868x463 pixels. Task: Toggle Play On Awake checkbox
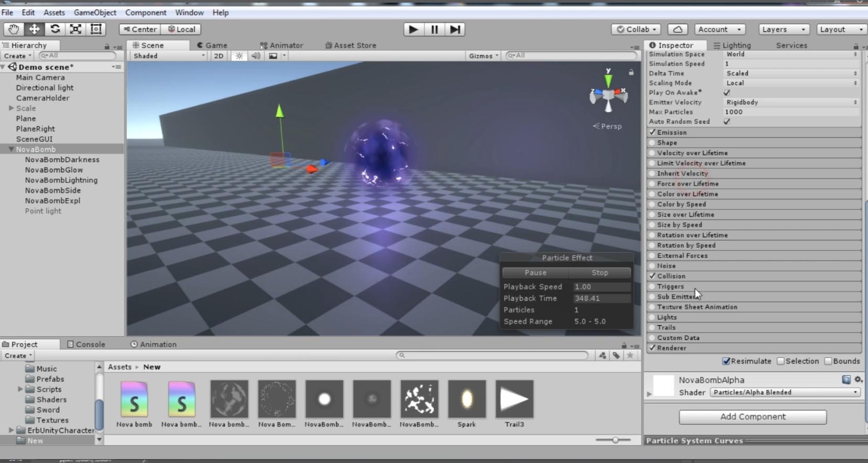click(x=726, y=93)
